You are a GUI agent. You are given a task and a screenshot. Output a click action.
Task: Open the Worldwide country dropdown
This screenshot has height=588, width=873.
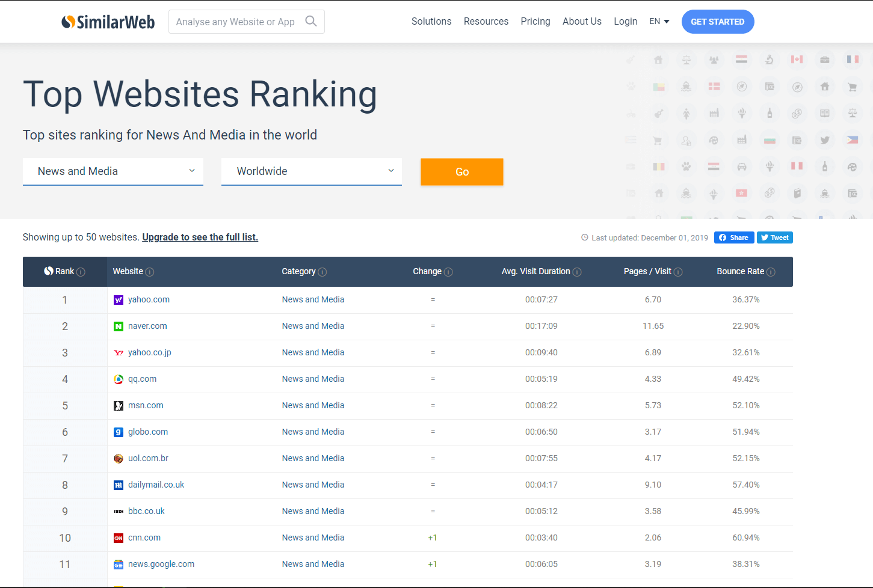pyautogui.click(x=312, y=171)
